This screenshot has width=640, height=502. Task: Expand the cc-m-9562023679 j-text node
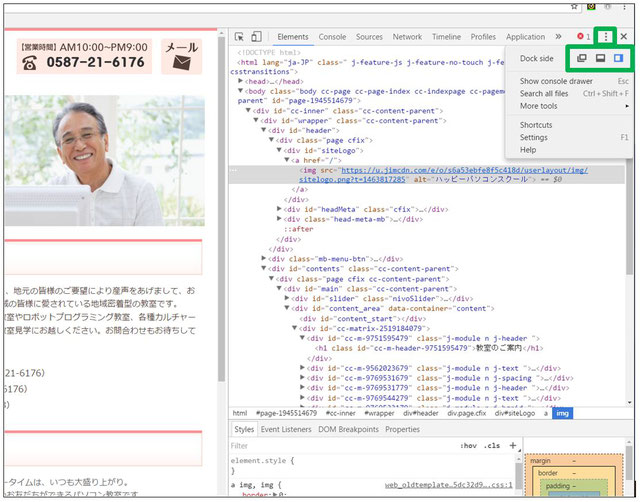pos(302,367)
